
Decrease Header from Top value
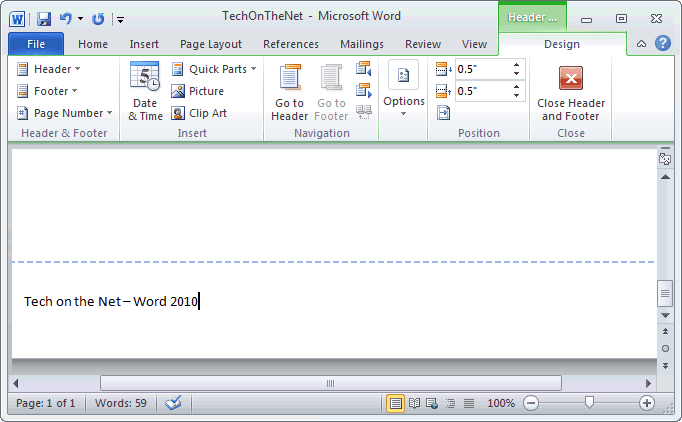click(516, 74)
